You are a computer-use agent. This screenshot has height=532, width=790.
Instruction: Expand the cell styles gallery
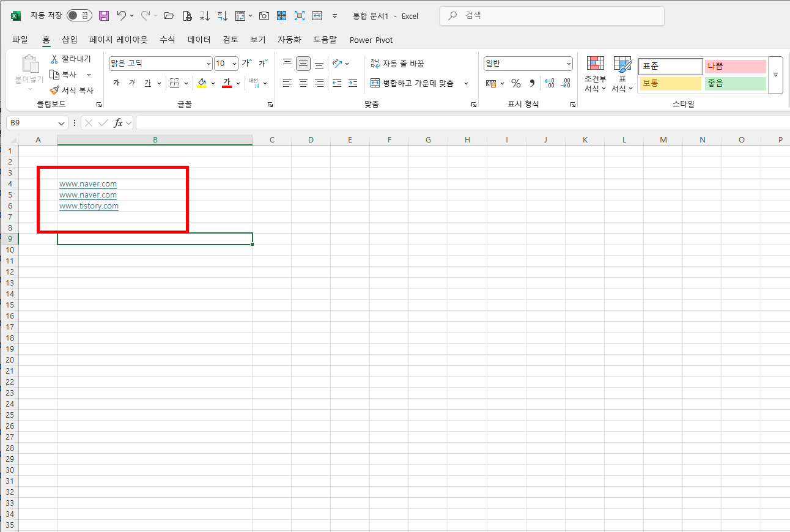pos(775,75)
